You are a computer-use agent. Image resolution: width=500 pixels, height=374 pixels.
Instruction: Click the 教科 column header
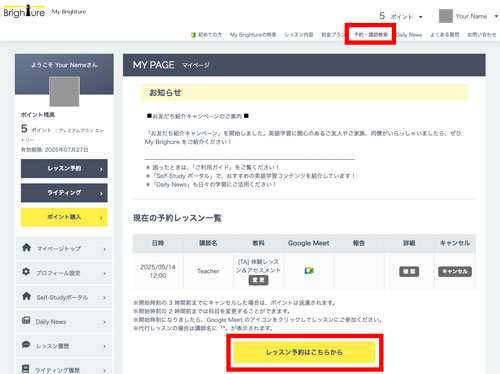point(258,243)
